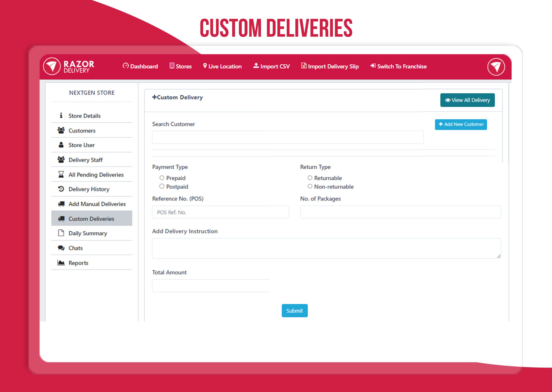This screenshot has height=392, width=552.
Task: Click the Delivery History clock icon
Action: pyautogui.click(x=61, y=189)
